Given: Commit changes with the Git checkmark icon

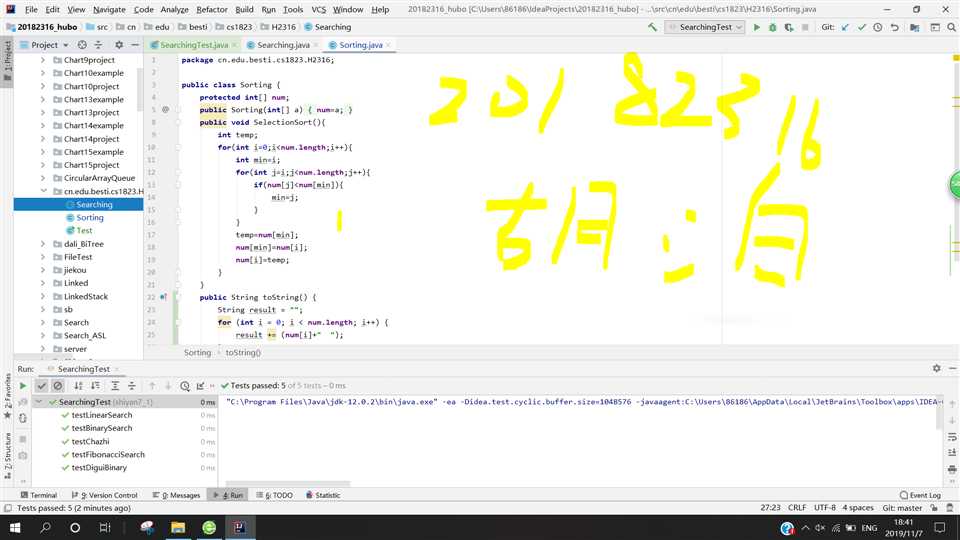Looking at the screenshot, I should 862,27.
